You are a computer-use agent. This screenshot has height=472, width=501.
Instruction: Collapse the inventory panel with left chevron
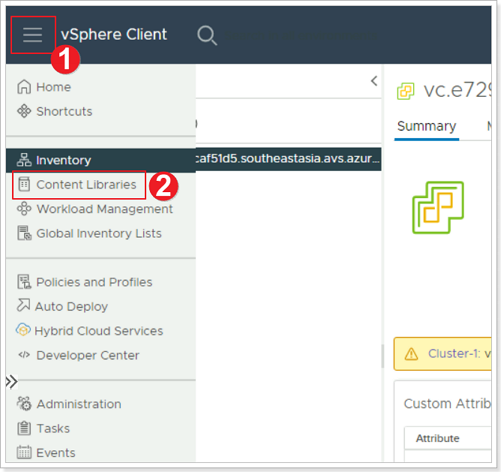[374, 81]
